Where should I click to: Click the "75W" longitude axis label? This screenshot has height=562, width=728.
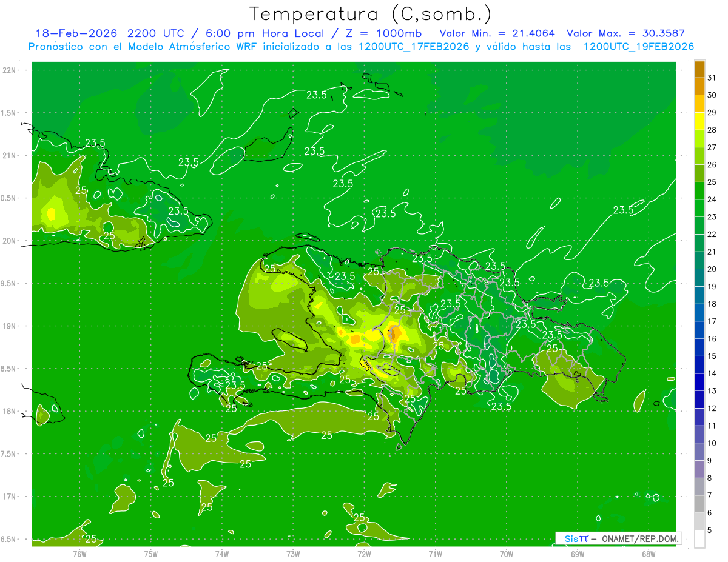[151, 554]
